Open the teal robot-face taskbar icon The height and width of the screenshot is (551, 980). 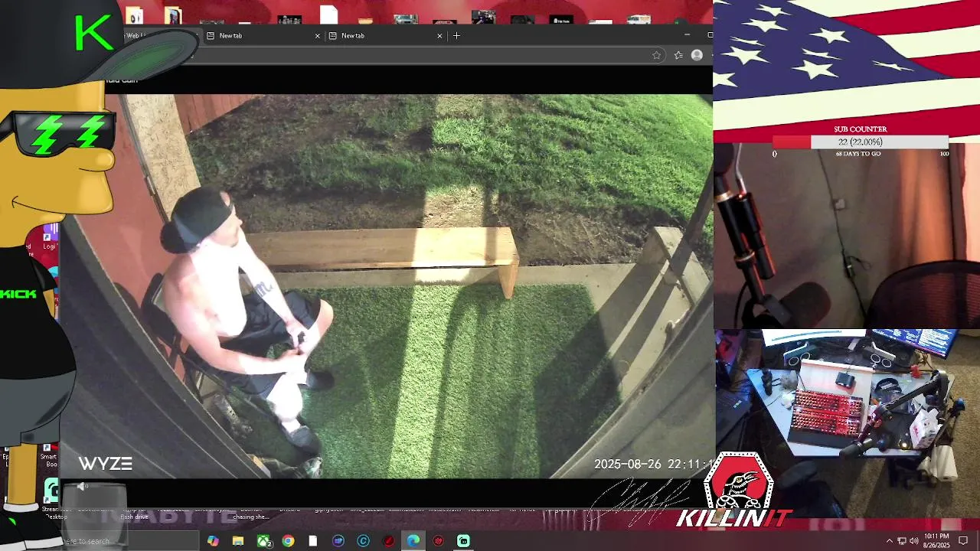tap(463, 541)
